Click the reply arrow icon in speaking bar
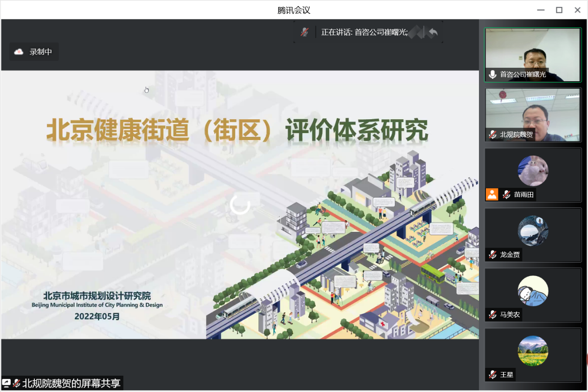This screenshot has height=392, width=588. click(433, 32)
